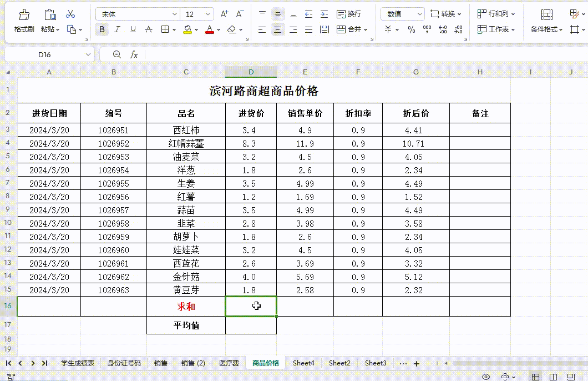Expand the Name Box dropdown arrow

coord(88,54)
